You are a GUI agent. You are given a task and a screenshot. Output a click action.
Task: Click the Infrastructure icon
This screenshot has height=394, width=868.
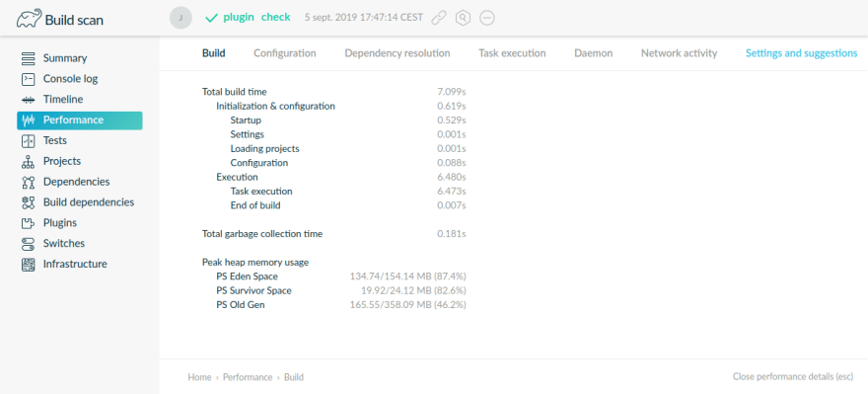(x=28, y=264)
